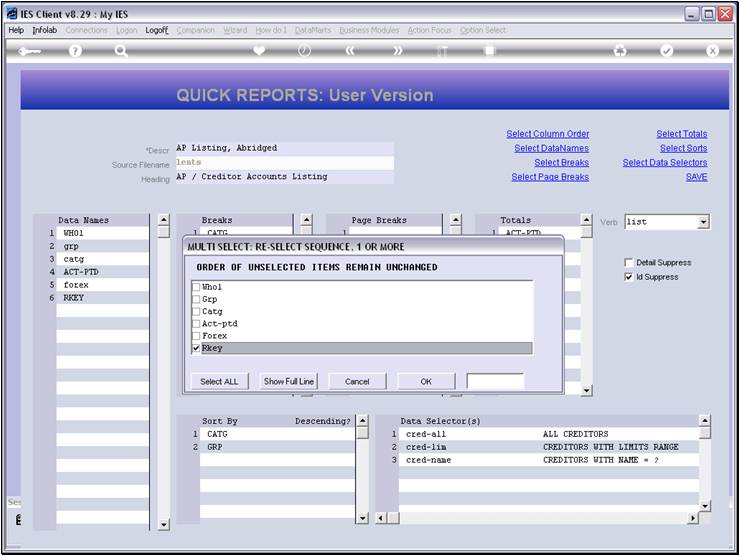Click the magnifier search icon
The image size is (739, 555).
121,51
